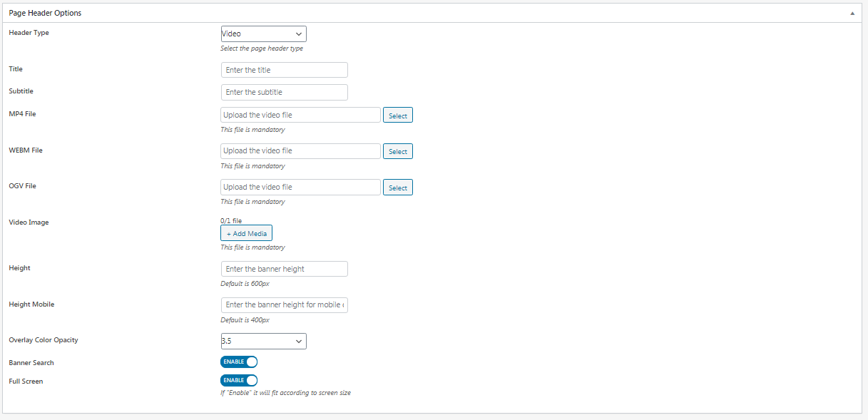Click the Page Header Options panel title
Screen dimensions: 868x420
[45, 13]
